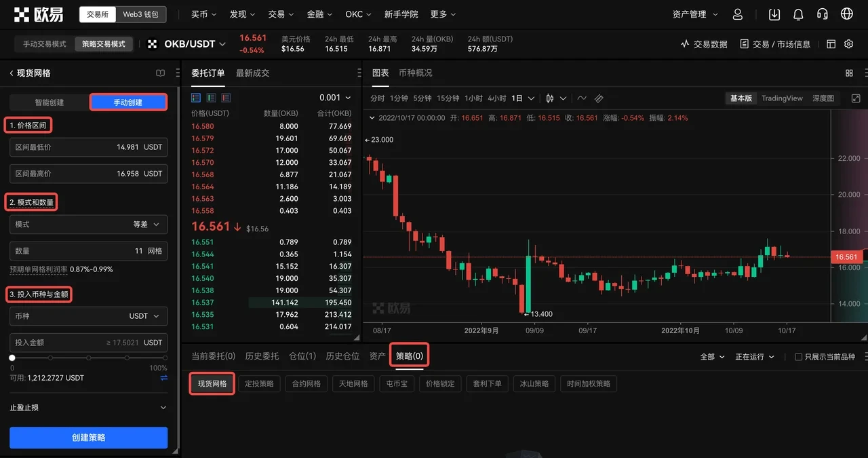Enable the 只展示当前品种 checkbox
The height and width of the screenshot is (458, 868).
coord(798,356)
